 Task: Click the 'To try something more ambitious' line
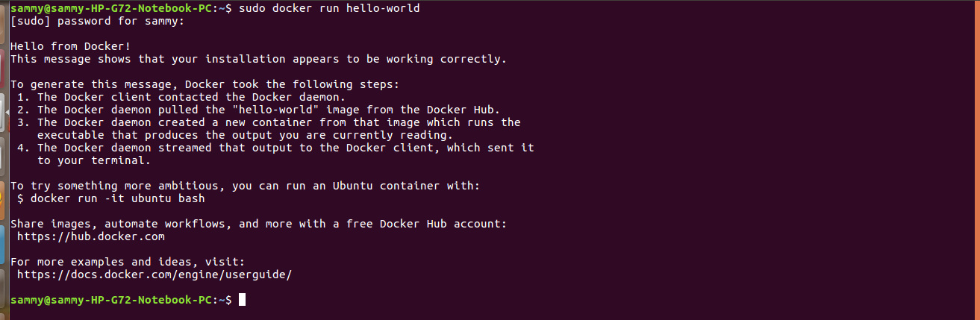coord(251,186)
